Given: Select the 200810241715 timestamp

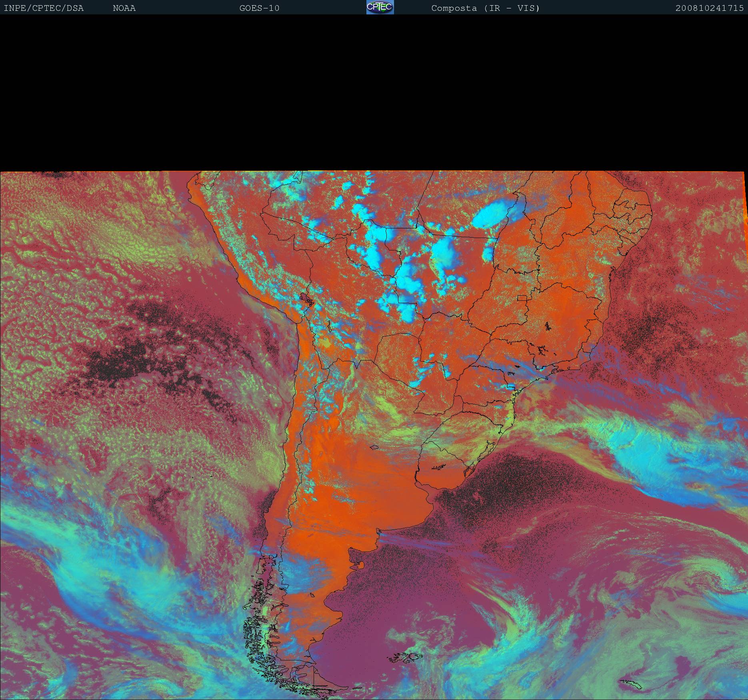Looking at the screenshot, I should click(x=709, y=8).
